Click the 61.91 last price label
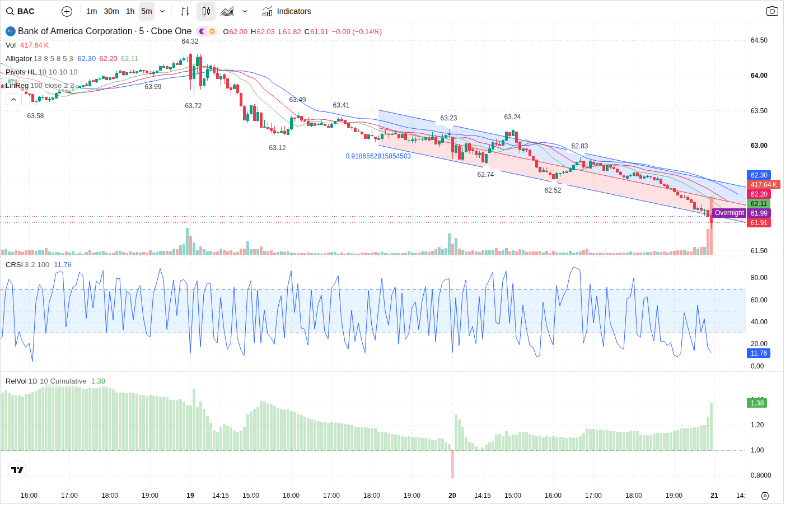Image resolution: width=795 pixels, height=532 pixels. tap(759, 223)
